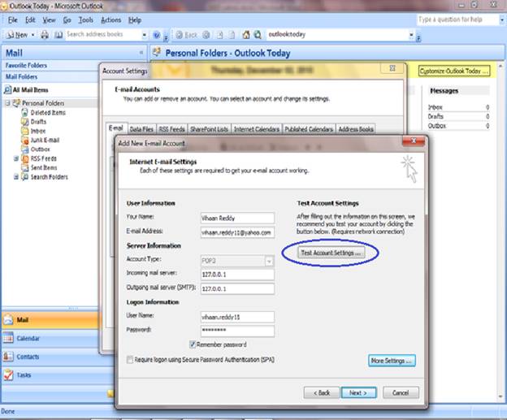Screen dimensions: 507x420
Task: Open Mail Folders section header
Action: (21, 76)
